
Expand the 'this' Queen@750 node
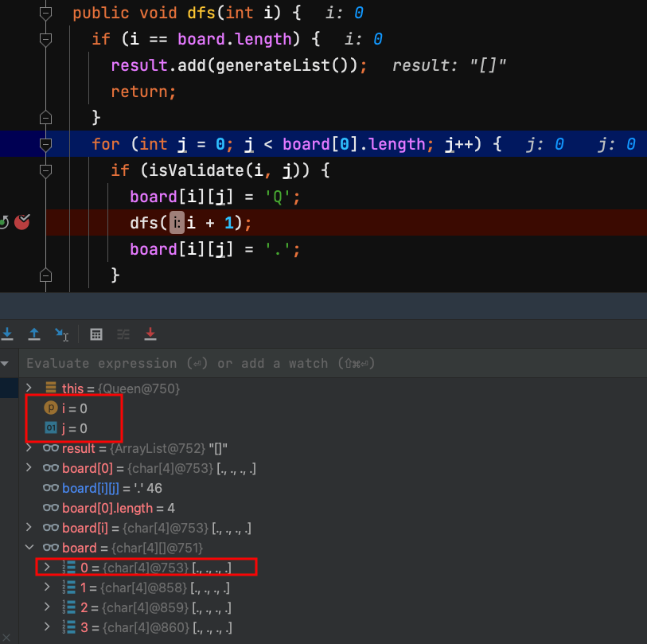pyautogui.click(x=29, y=388)
